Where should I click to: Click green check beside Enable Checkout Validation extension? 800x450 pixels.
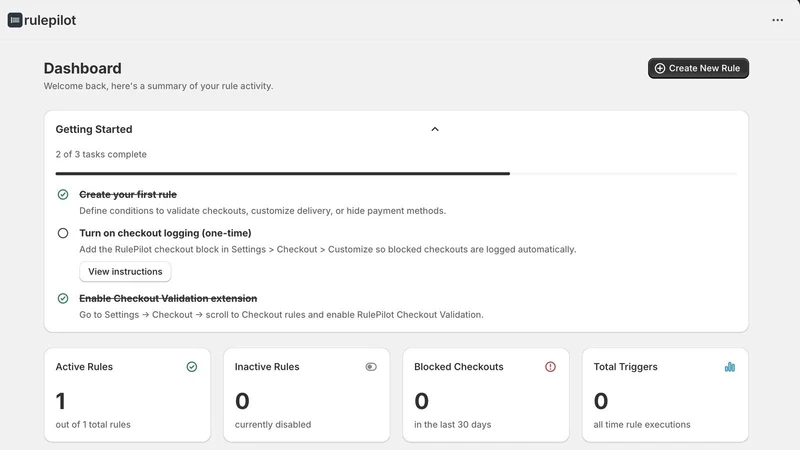63,298
